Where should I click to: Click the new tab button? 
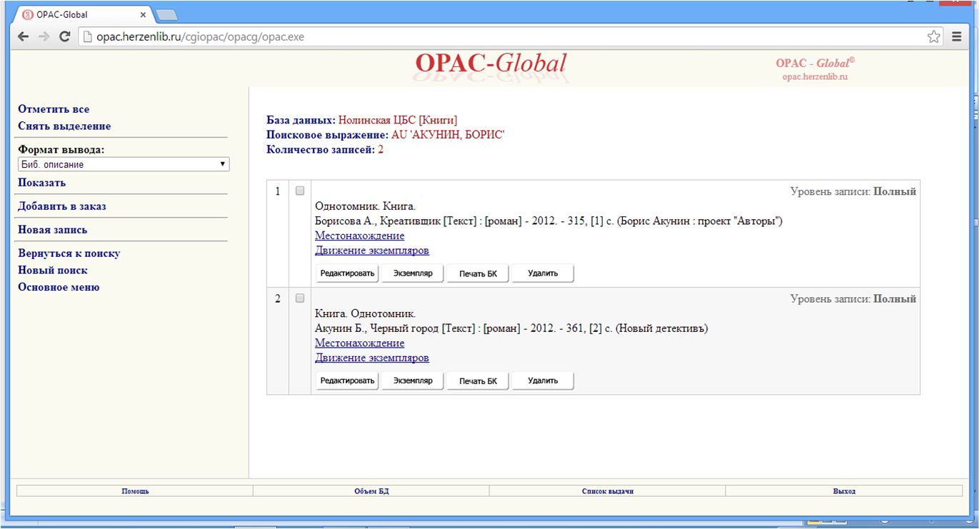click(166, 15)
